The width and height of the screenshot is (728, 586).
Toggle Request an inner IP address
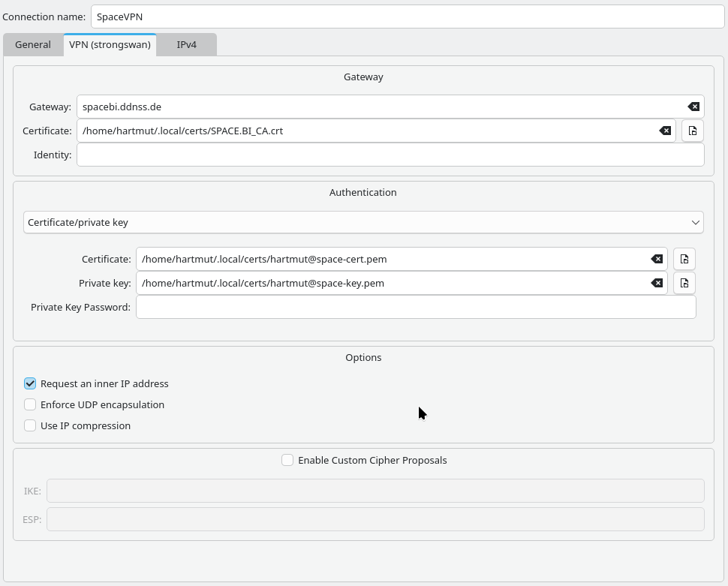pyautogui.click(x=30, y=383)
